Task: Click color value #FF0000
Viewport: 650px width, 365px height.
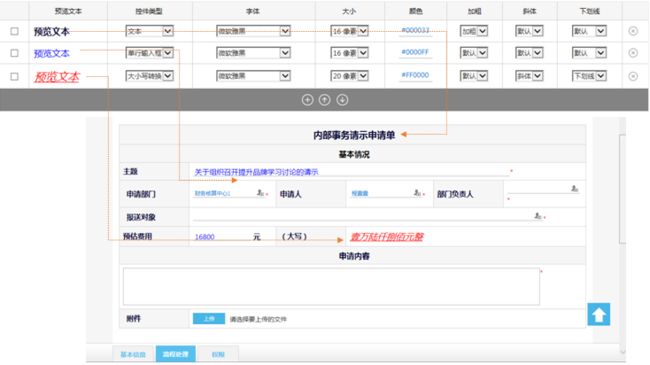Action: (x=415, y=75)
